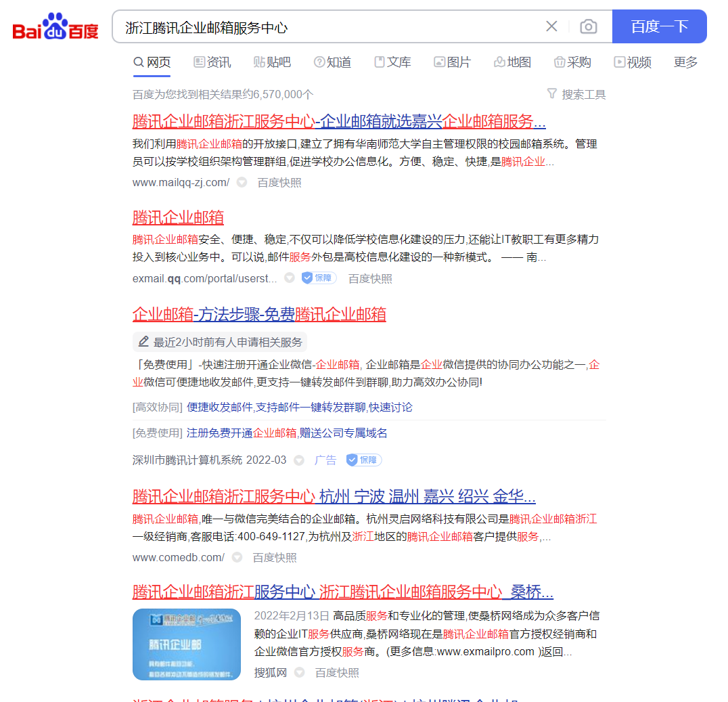Open the 腾讯企业邮箱 result title link
The height and width of the screenshot is (702, 728).
click(179, 217)
